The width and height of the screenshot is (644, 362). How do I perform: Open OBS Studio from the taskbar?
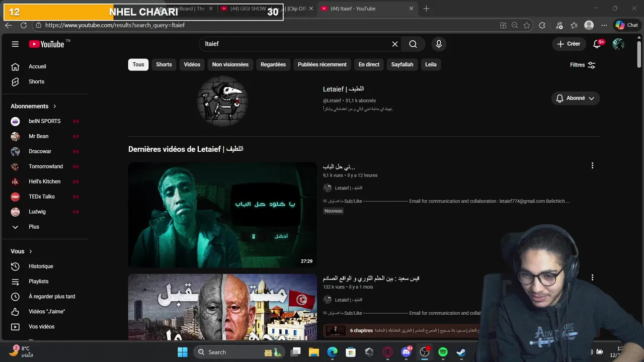(425, 352)
